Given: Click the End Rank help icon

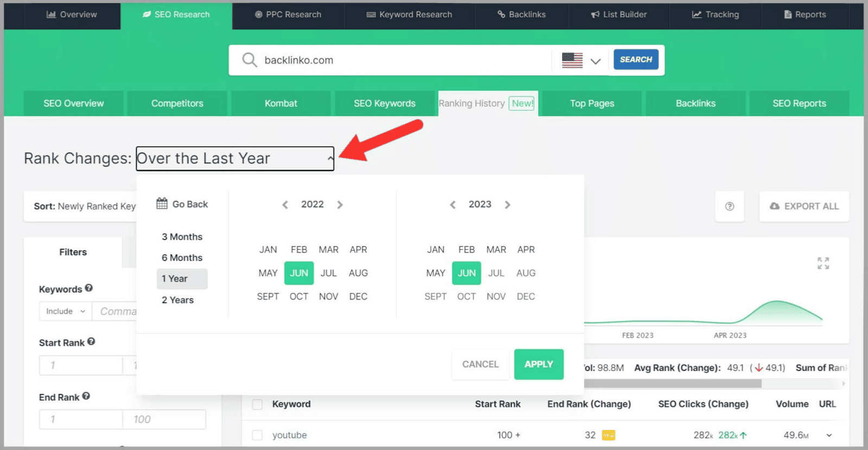Looking at the screenshot, I should click(86, 396).
